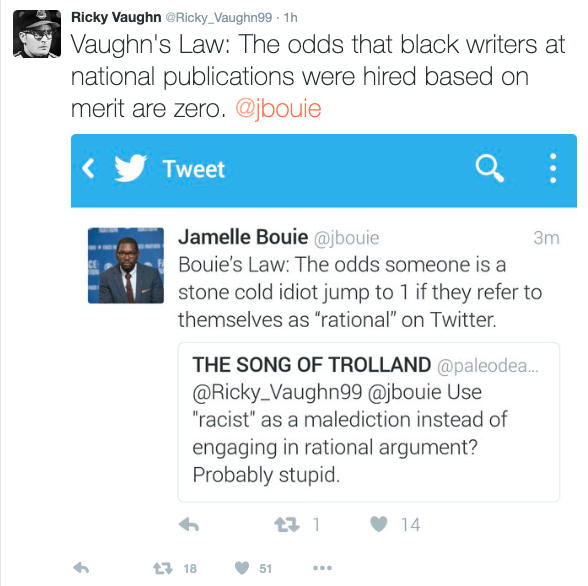Reply to Ricky Vaughn's tweet
The width and height of the screenshot is (588, 586).
tap(81, 568)
